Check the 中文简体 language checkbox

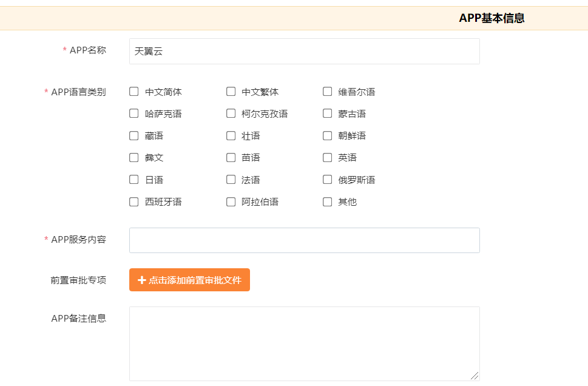[x=134, y=92]
